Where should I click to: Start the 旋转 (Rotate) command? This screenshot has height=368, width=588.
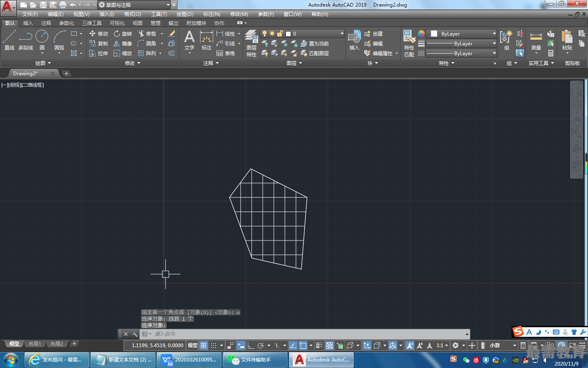(123, 34)
